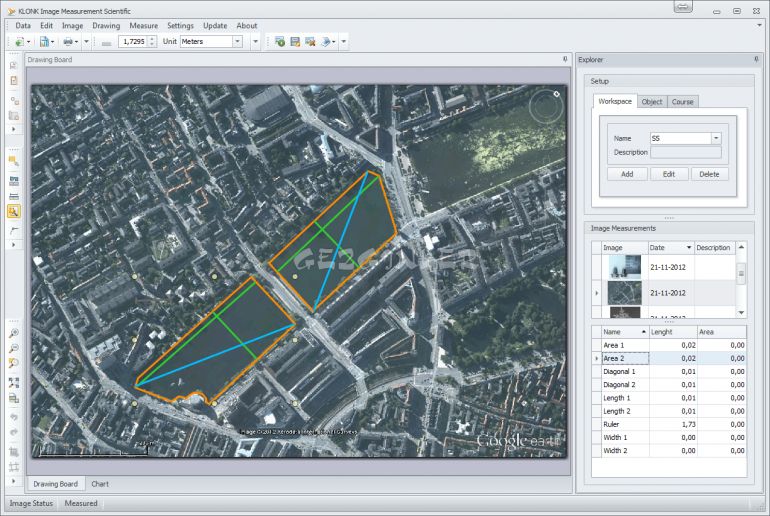Sort by the Lenght column header

click(x=673, y=332)
